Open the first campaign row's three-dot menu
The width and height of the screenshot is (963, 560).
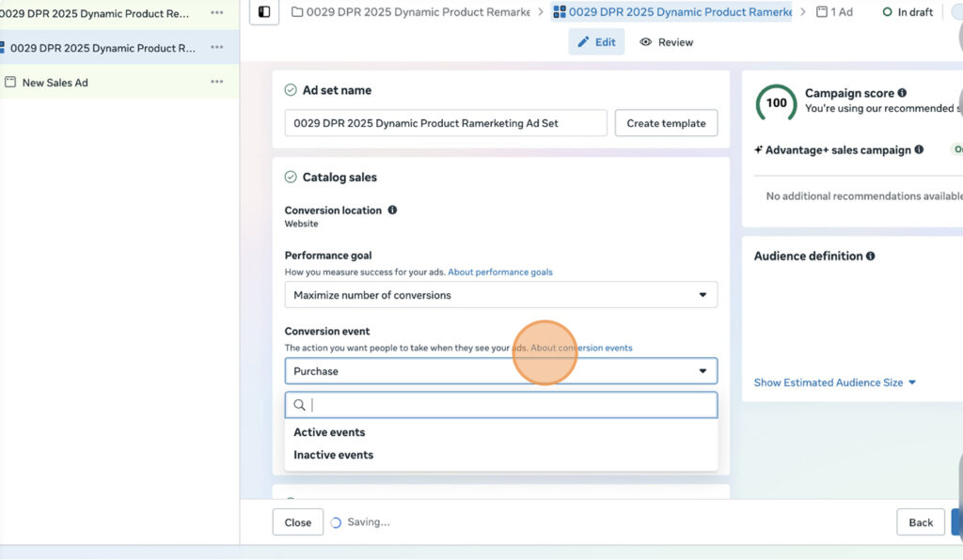coord(217,13)
